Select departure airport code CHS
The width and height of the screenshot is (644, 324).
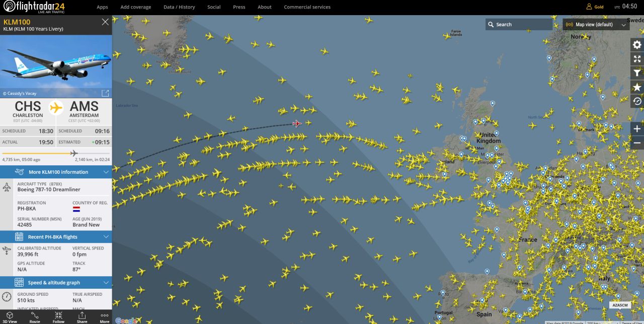pos(28,106)
